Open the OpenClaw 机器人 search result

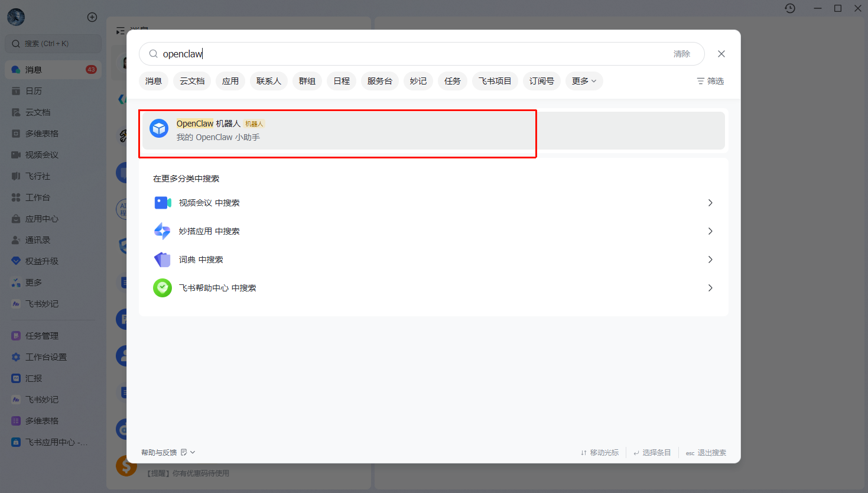tap(337, 131)
